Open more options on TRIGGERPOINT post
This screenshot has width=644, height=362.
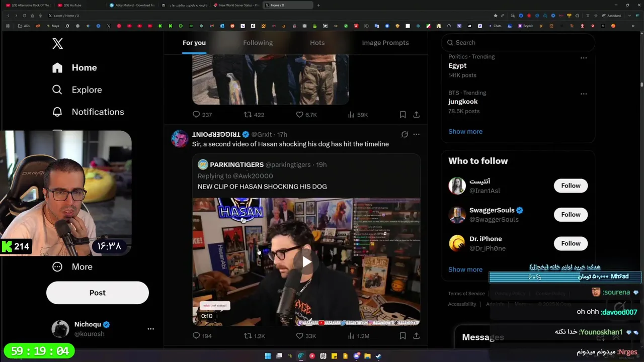417,134
